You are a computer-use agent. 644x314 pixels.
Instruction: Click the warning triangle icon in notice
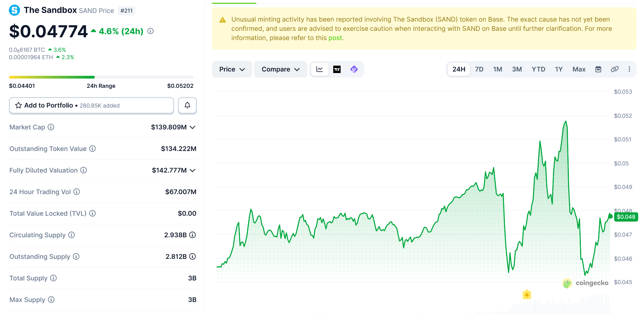click(x=222, y=20)
